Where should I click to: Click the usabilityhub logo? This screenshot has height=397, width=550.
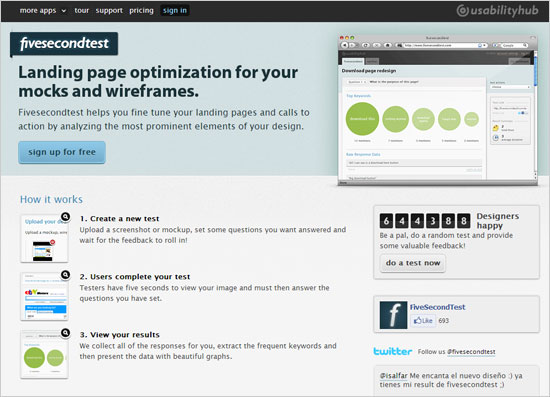497,11
